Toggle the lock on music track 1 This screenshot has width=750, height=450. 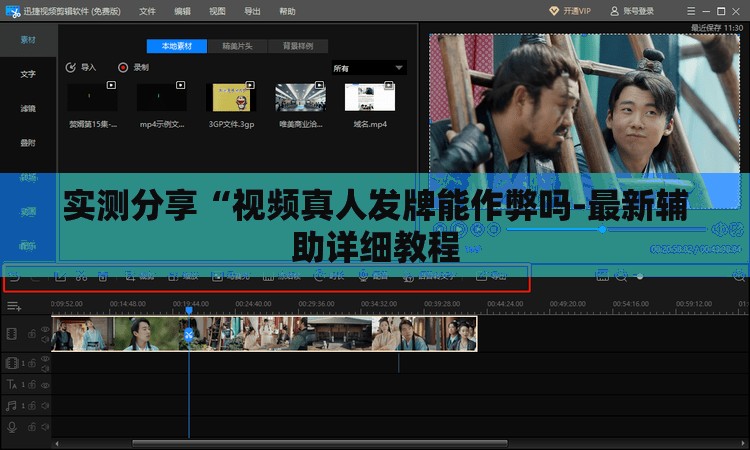point(32,406)
